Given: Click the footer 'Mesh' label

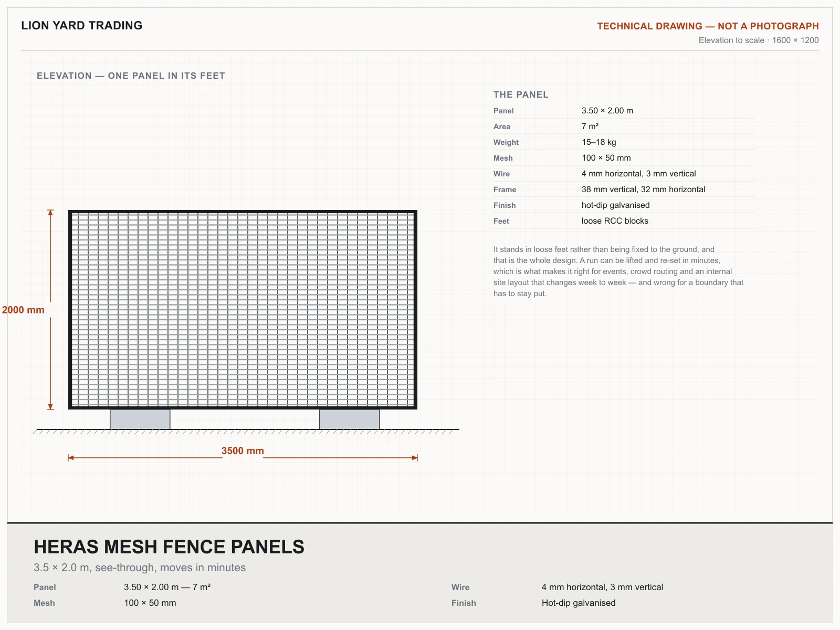Looking at the screenshot, I should pyautogui.click(x=44, y=603).
